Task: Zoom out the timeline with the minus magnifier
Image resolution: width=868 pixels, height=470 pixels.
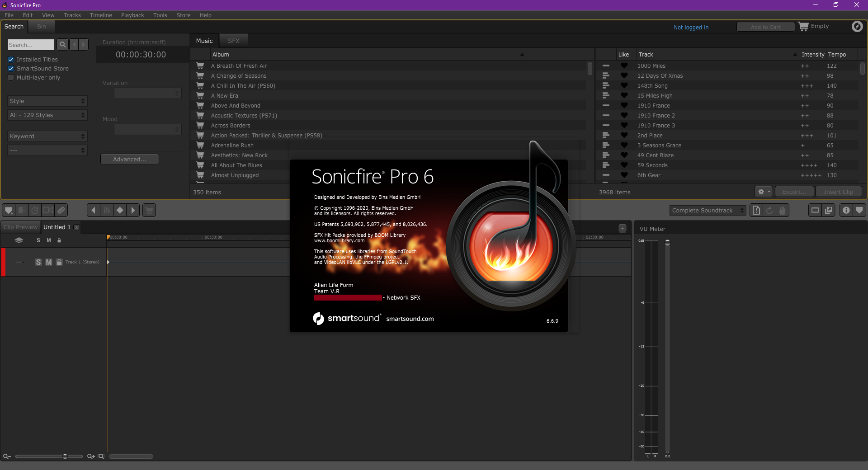Action: (7, 456)
